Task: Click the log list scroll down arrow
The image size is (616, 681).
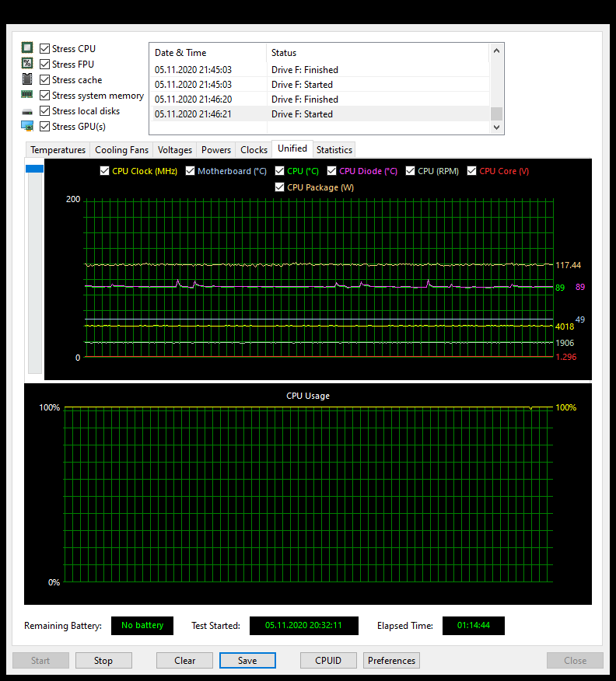Action: tap(496, 127)
